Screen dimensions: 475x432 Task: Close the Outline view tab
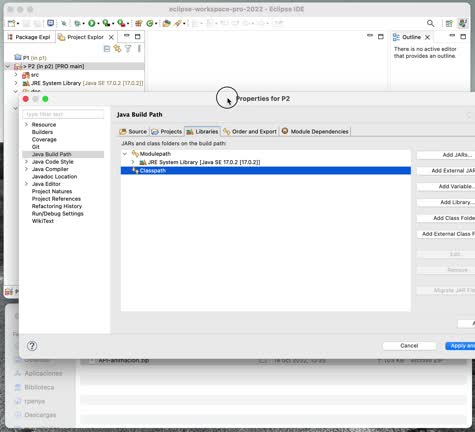coord(427,37)
